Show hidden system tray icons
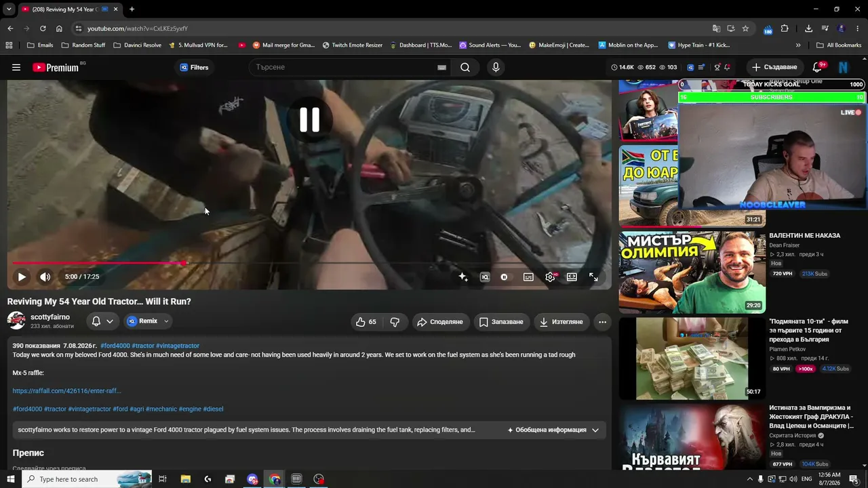 (x=749, y=479)
